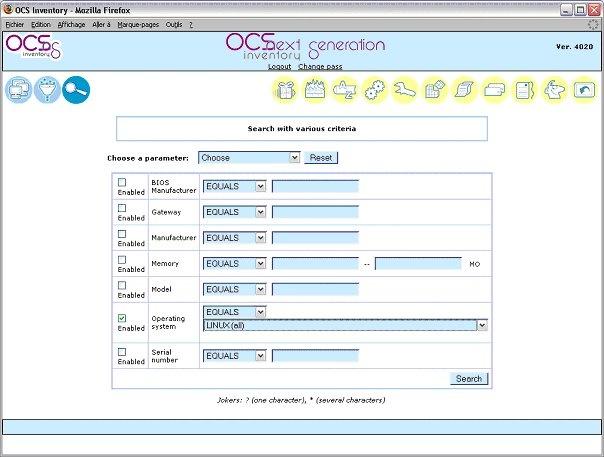Click the small OCS inventory logo

33,47
